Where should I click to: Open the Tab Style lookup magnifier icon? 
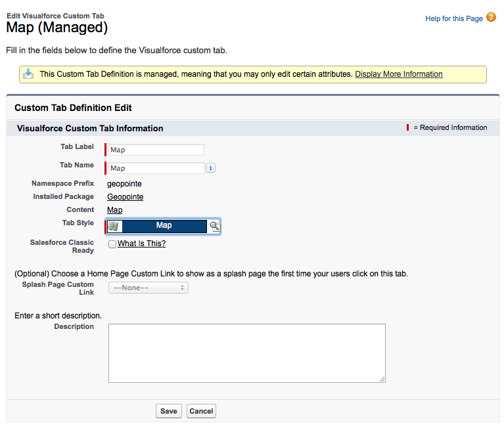point(215,227)
